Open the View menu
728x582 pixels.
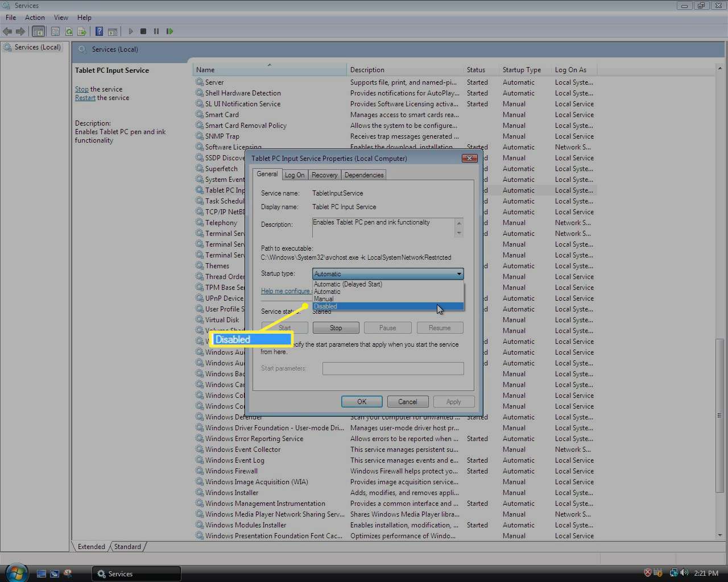tap(61, 18)
